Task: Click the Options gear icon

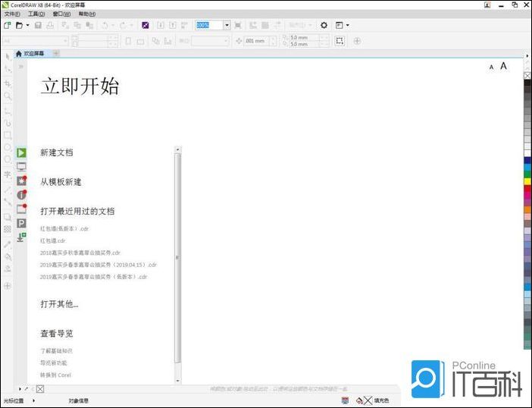Action: pyautogui.click(x=324, y=26)
